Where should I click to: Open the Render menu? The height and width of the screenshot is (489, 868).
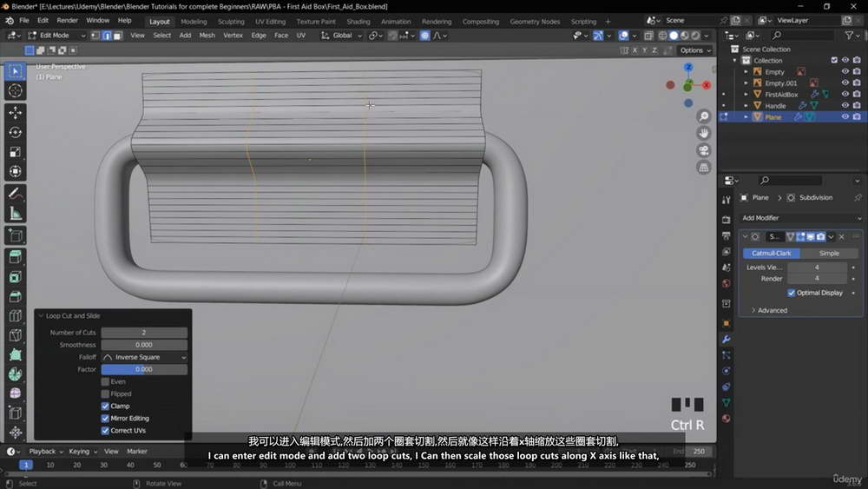point(68,21)
